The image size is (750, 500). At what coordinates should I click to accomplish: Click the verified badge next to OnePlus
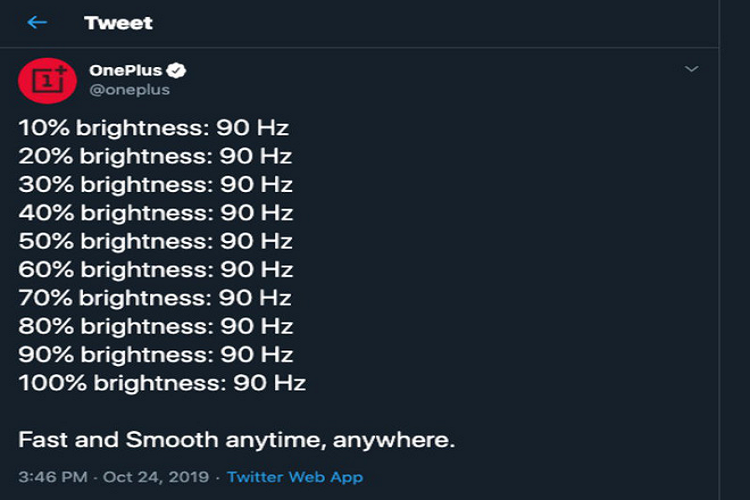(x=177, y=70)
